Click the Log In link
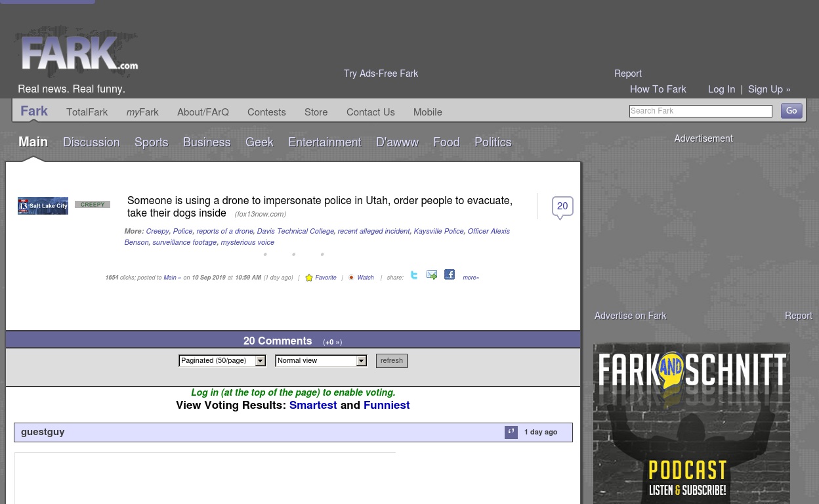 (721, 89)
